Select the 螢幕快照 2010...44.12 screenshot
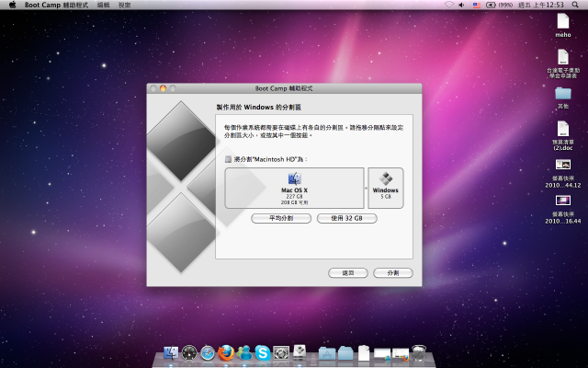The height and width of the screenshot is (368, 588). click(x=563, y=174)
